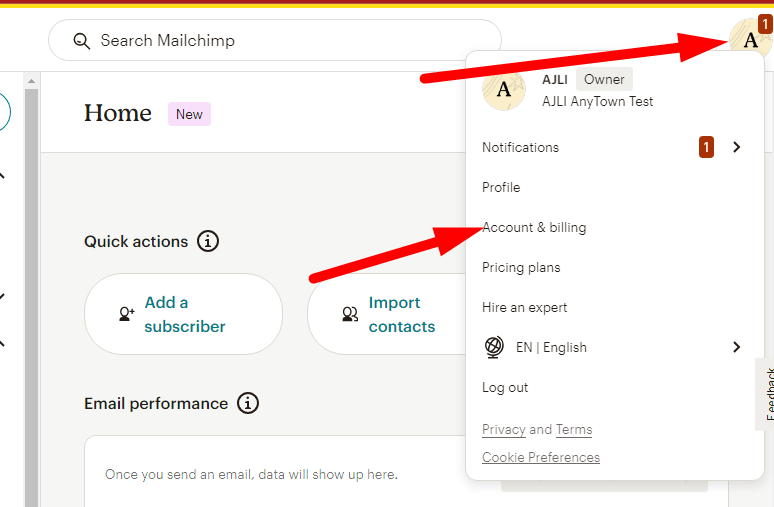
Task: Expand the EN | English language chevron
Action: pos(736,347)
